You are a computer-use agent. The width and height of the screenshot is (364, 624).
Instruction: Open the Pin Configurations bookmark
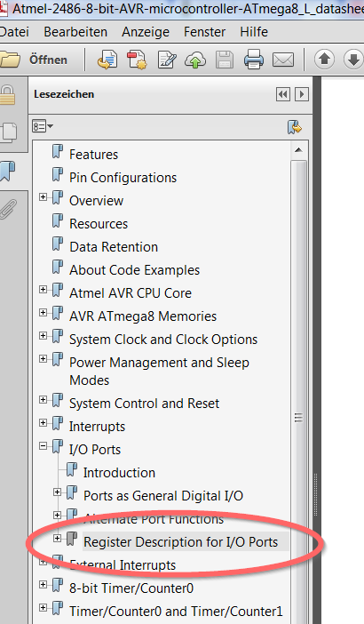coord(123,178)
